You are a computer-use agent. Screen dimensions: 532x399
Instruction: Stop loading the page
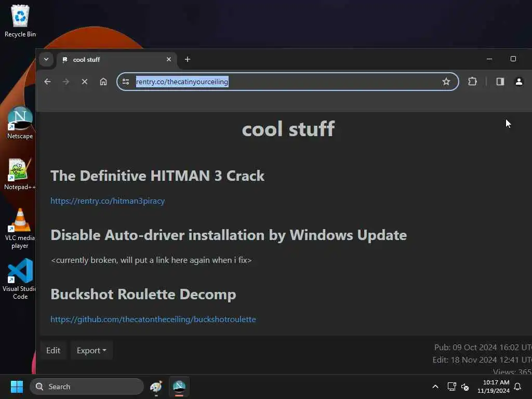[85, 82]
